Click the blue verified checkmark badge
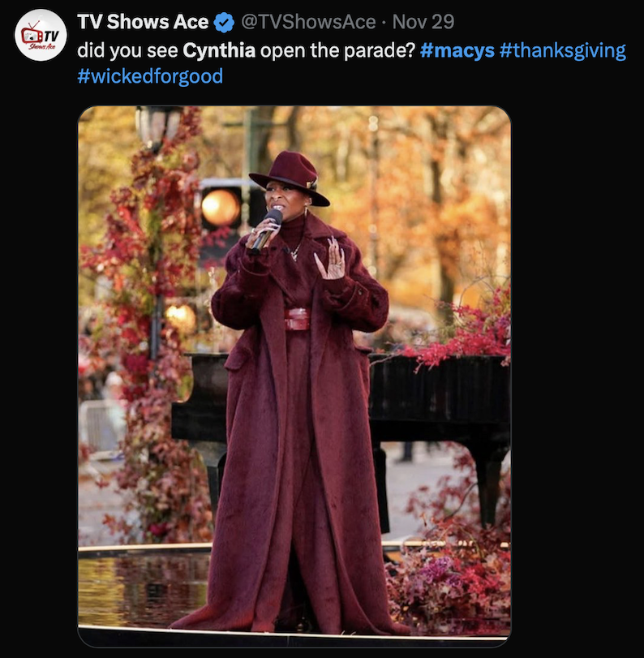The height and width of the screenshot is (658, 644). 225,22
